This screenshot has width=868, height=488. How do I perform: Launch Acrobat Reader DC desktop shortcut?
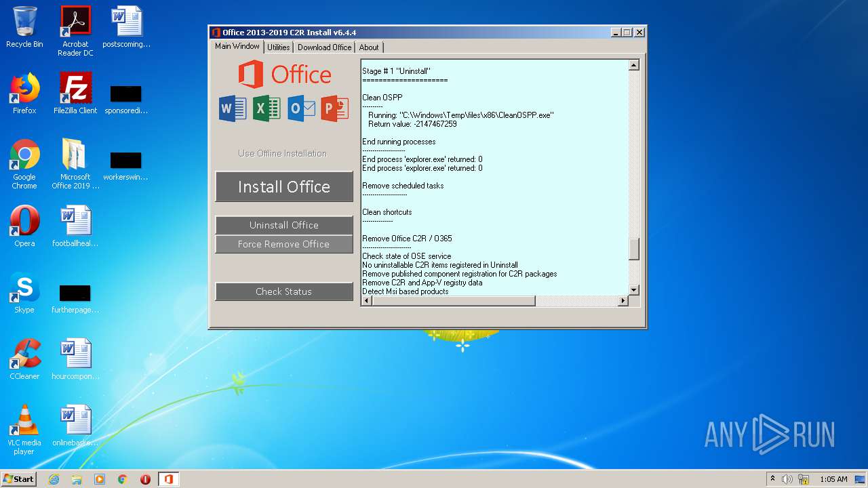(x=75, y=31)
